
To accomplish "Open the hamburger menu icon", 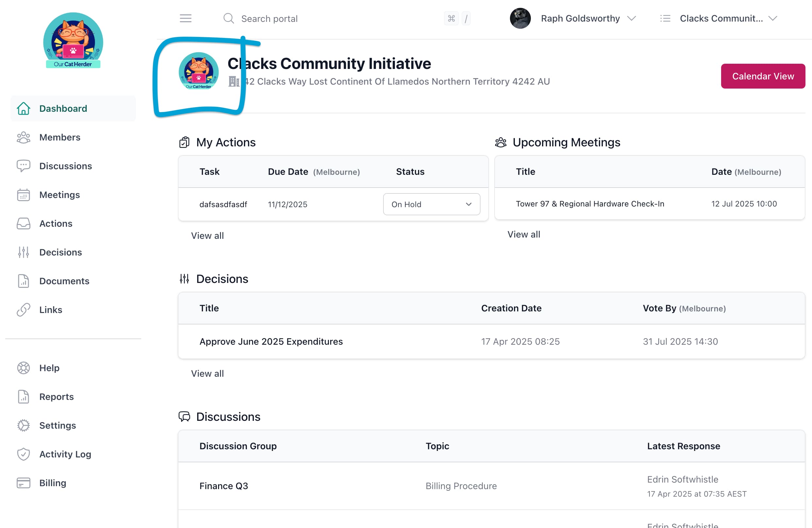I will click(x=185, y=18).
